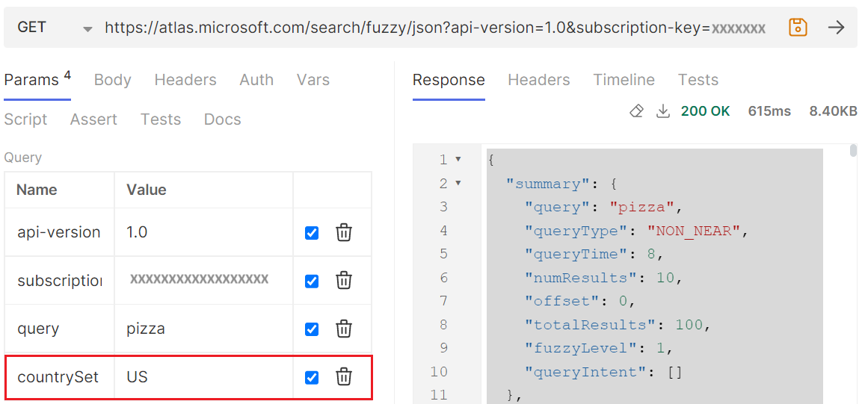Delete the subscription-key parameter row
This screenshot has width=868, height=404.
point(344,281)
